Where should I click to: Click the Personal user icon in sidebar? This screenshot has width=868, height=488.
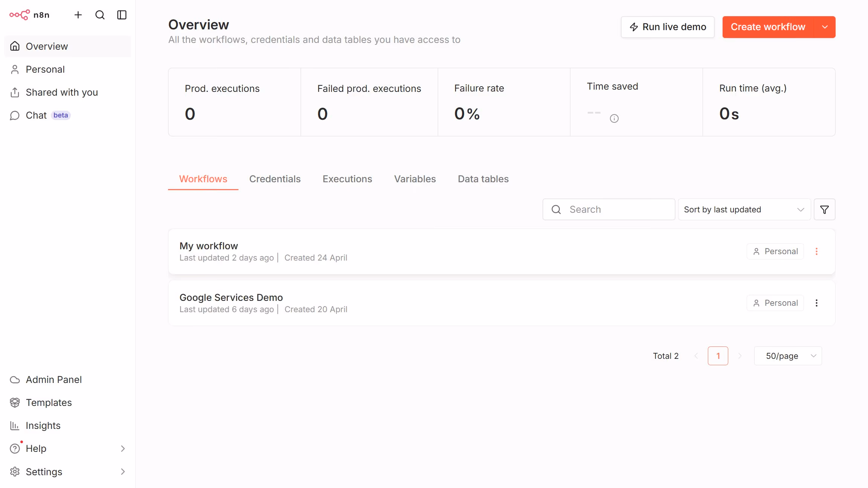click(x=15, y=69)
